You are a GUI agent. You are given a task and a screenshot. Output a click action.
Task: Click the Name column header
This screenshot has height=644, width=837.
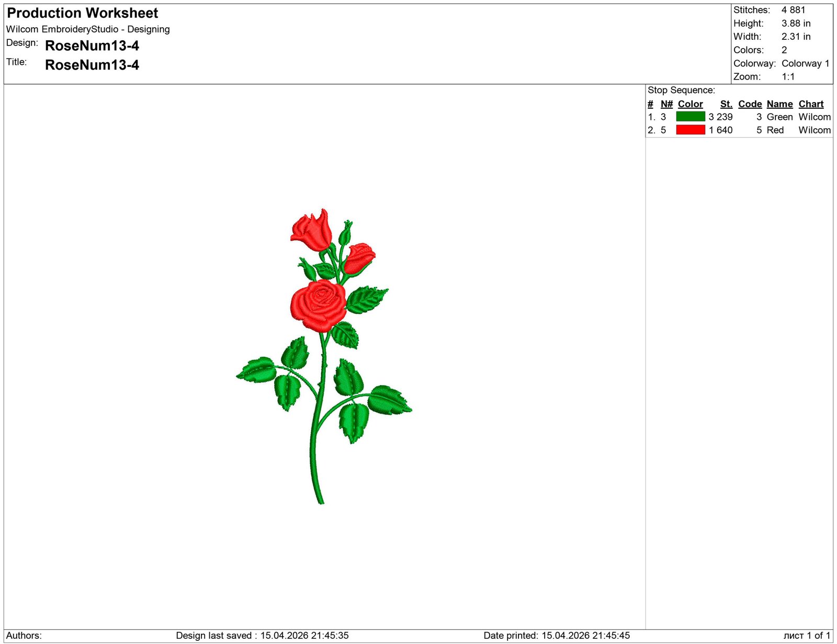coord(779,104)
